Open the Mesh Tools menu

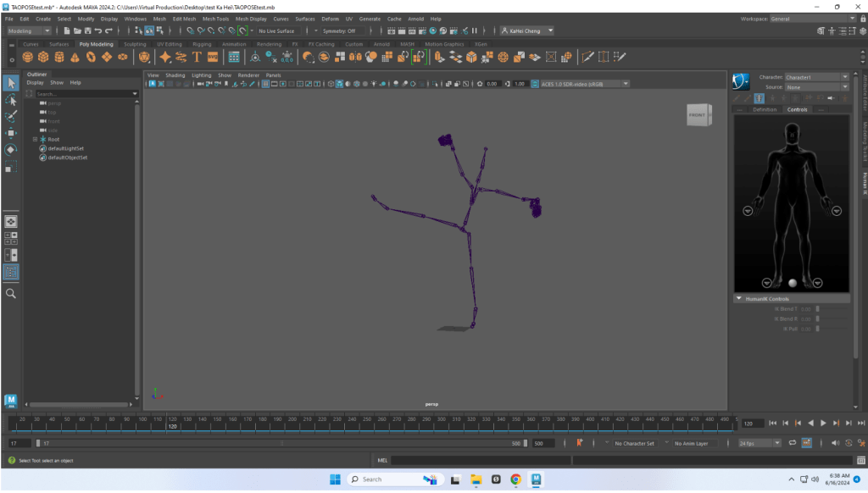pyautogui.click(x=216, y=19)
